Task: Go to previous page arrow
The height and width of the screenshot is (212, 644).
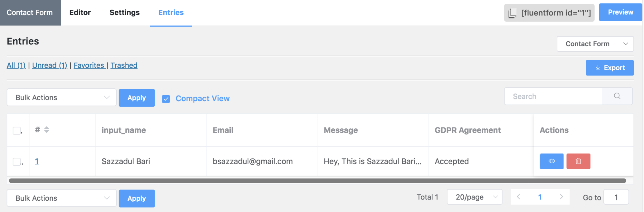Action: (x=518, y=197)
